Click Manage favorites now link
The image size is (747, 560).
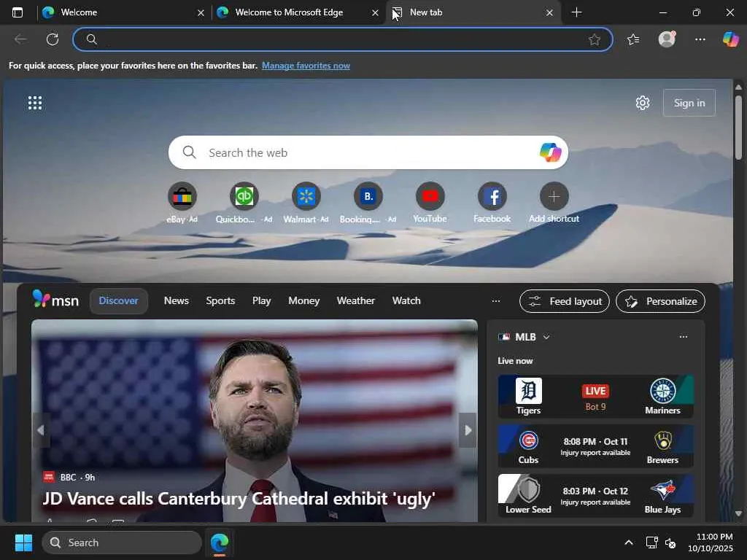306,66
